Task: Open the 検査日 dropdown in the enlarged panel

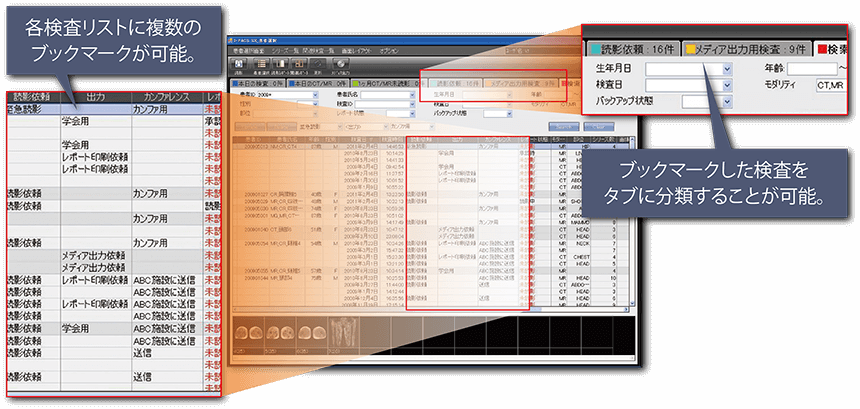Action: click(x=727, y=85)
